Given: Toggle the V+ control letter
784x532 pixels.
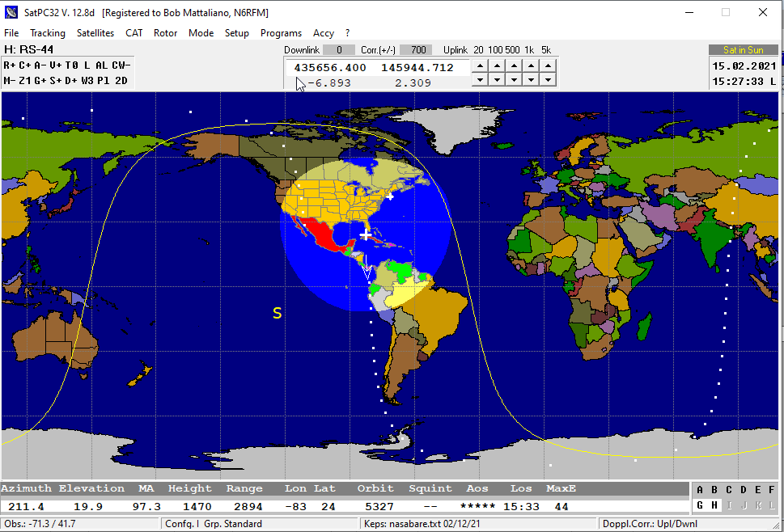Looking at the screenshot, I should (x=56, y=65).
